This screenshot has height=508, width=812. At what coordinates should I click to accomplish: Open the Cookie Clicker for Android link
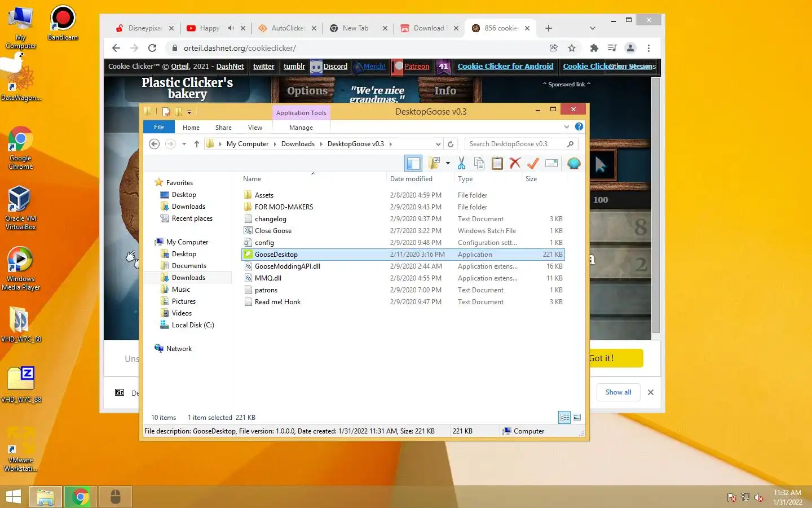tap(505, 66)
